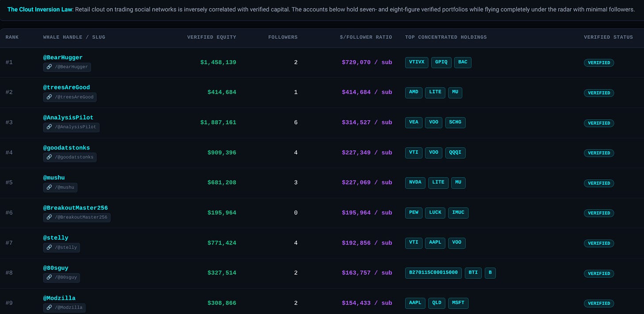This screenshot has width=644, height=314.
Task: Click VOO tag in stelly row
Action: 456,243
